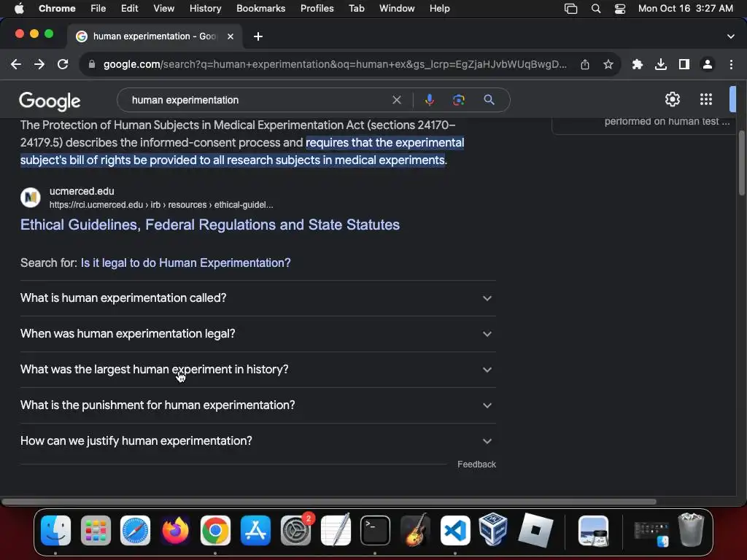Image resolution: width=747 pixels, height=560 pixels.
Task: Open Visual Studio Code from dock
Action: coord(455,530)
